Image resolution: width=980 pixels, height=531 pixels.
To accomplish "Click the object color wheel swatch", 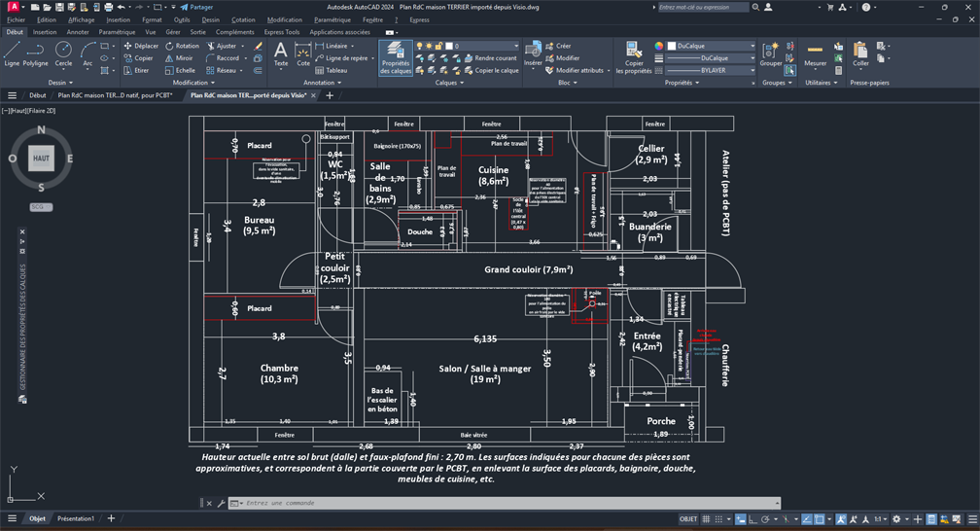I will 659,46.
